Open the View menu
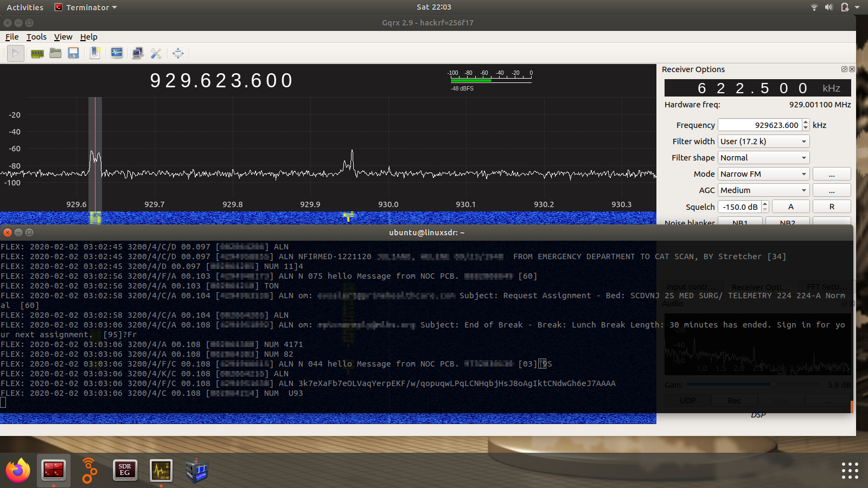The width and height of the screenshot is (868, 488). (x=63, y=37)
